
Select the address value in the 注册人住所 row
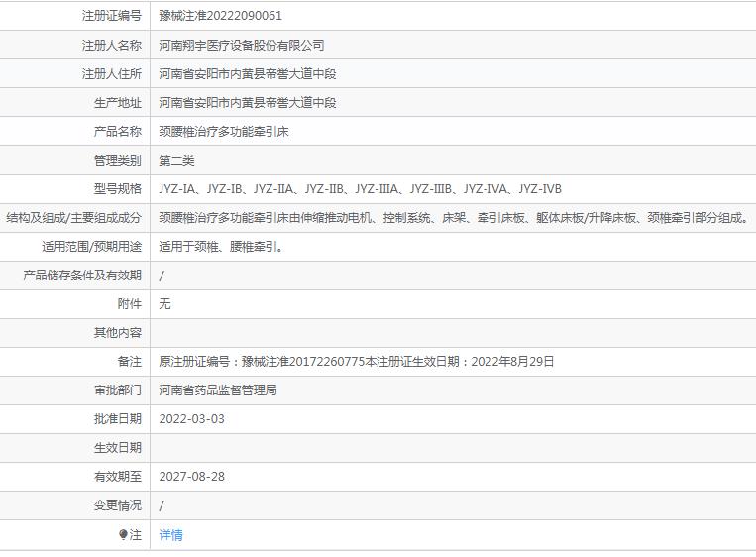[248, 73]
